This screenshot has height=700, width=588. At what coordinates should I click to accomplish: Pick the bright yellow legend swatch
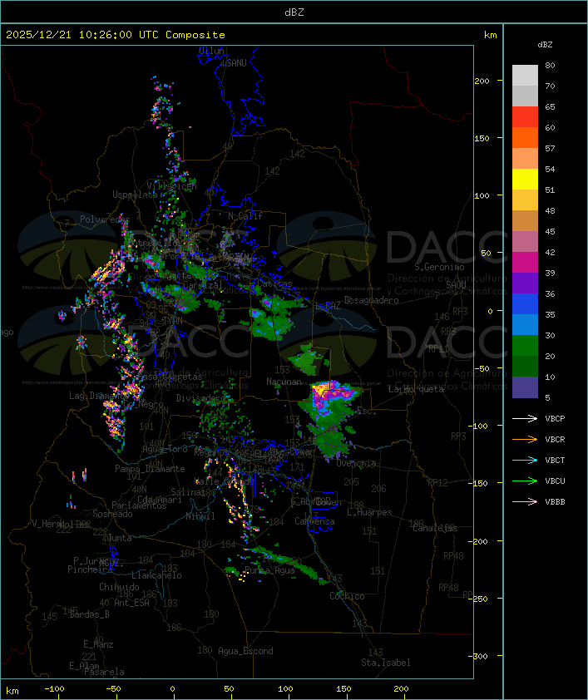coord(525,179)
